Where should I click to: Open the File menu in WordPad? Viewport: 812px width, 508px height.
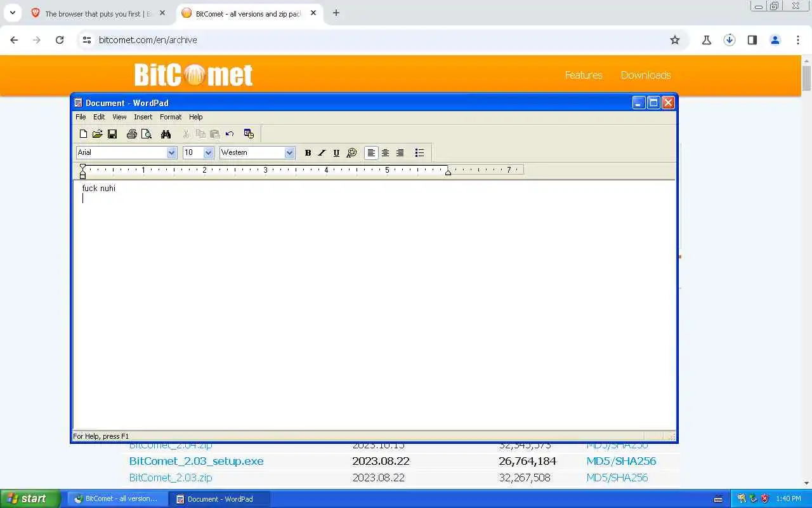pos(81,117)
